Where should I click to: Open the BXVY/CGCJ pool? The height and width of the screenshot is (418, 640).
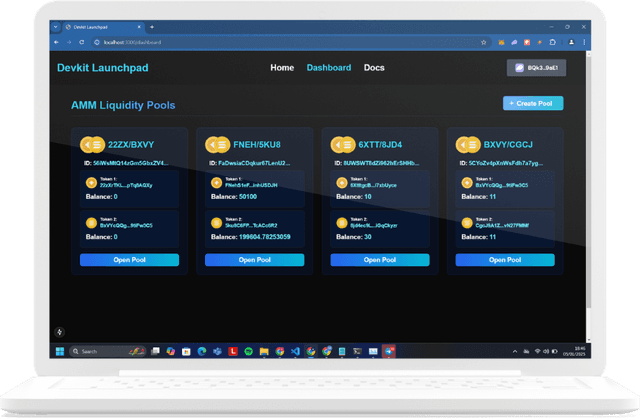click(x=505, y=260)
